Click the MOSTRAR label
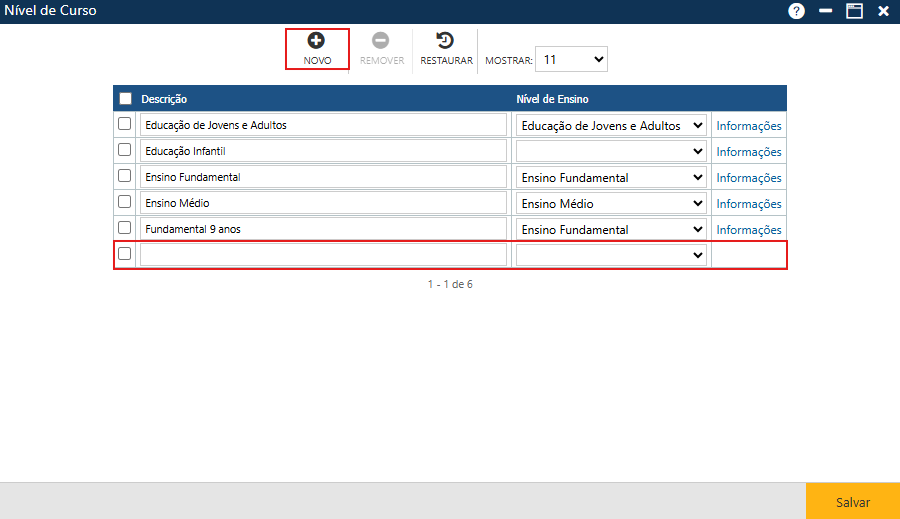 tap(509, 60)
